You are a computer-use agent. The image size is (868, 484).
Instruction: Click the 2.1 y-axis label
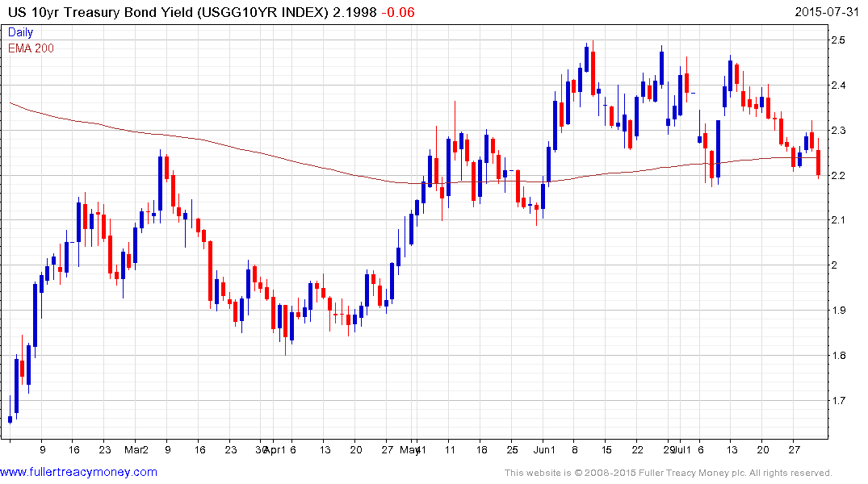(x=838, y=220)
